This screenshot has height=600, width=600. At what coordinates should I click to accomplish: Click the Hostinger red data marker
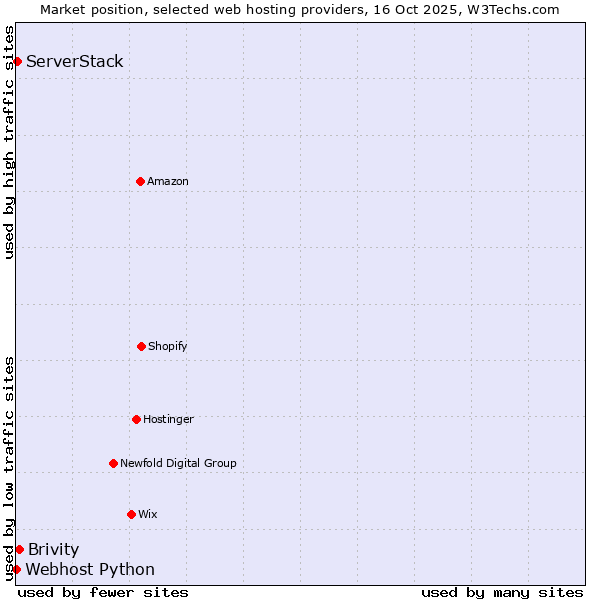click(x=136, y=419)
